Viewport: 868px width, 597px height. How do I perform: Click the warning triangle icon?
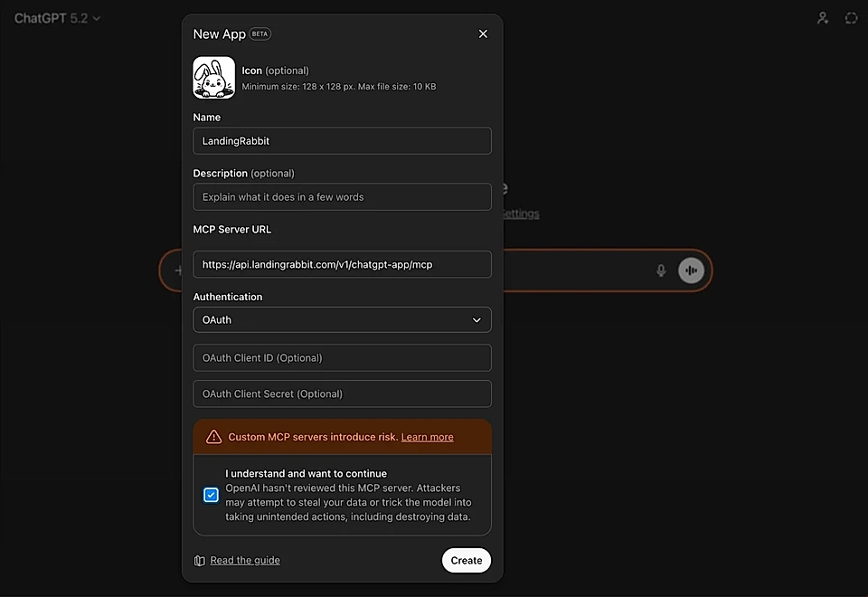[x=213, y=437]
